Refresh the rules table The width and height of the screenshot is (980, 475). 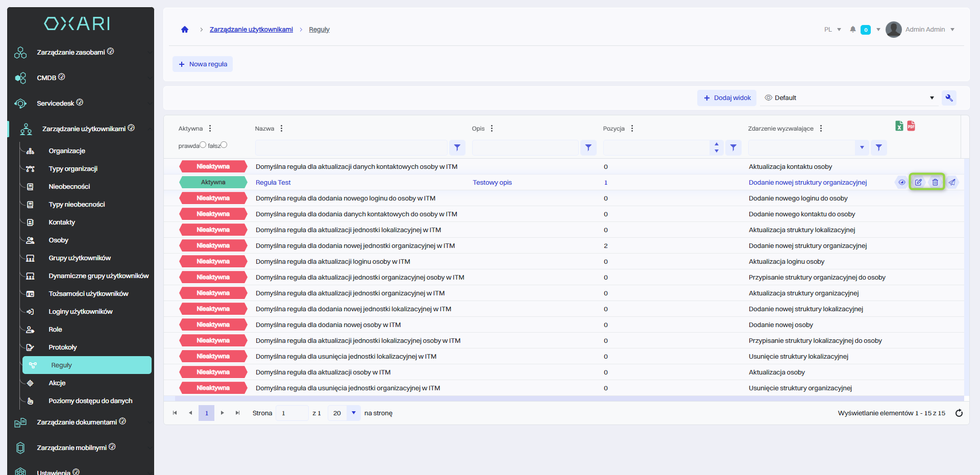pos(959,413)
